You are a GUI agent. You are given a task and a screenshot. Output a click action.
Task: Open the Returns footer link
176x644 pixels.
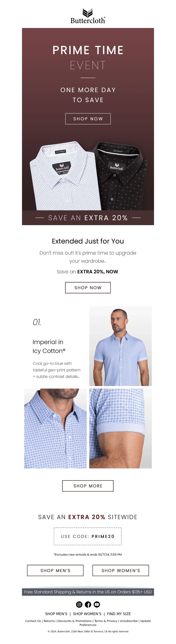pyautogui.click(x=49, y=621)
